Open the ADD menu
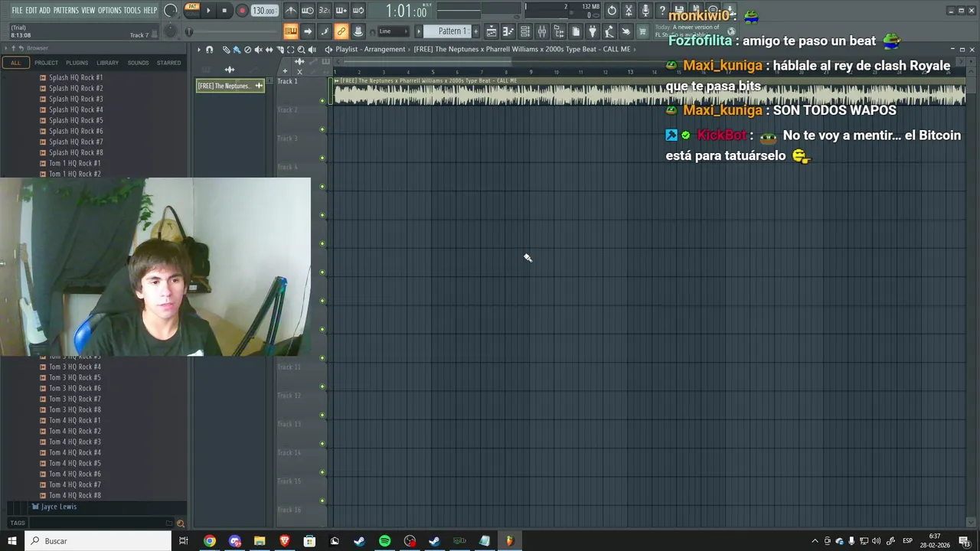The height and width of the screenshot is (551, 980). coord(45,10)
